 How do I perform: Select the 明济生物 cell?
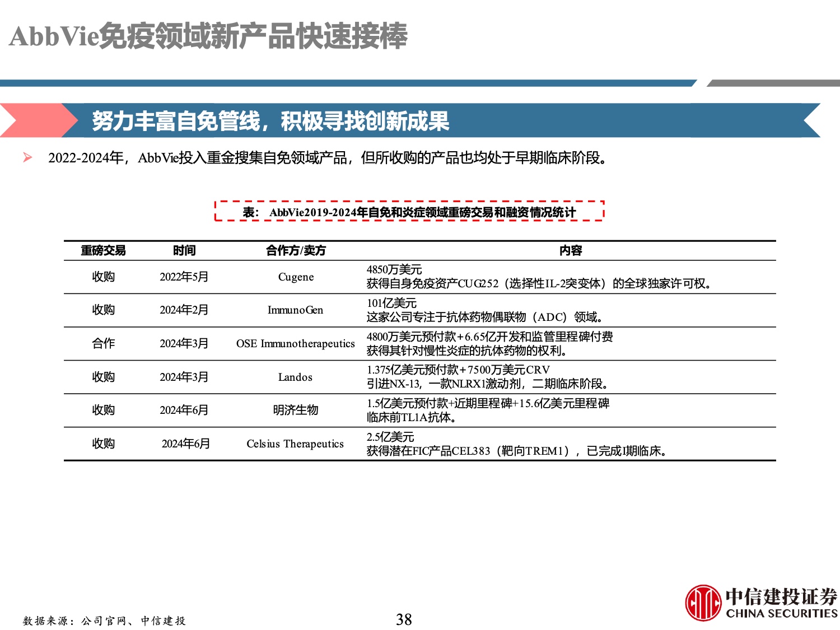[x=295, y=410]
